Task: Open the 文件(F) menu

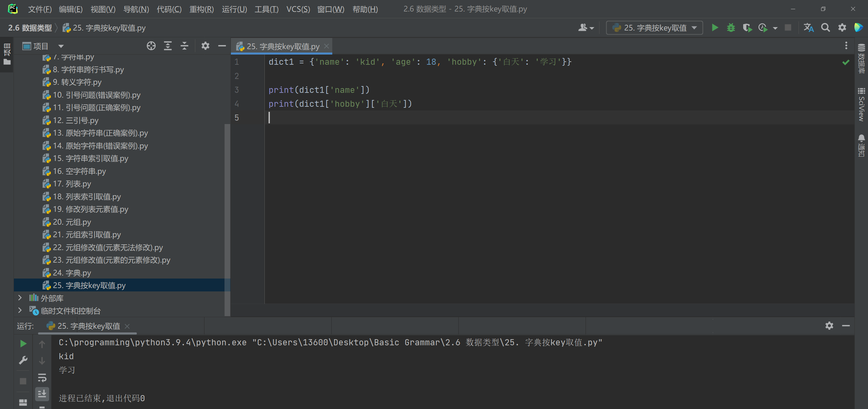Action: pos(40,9)
